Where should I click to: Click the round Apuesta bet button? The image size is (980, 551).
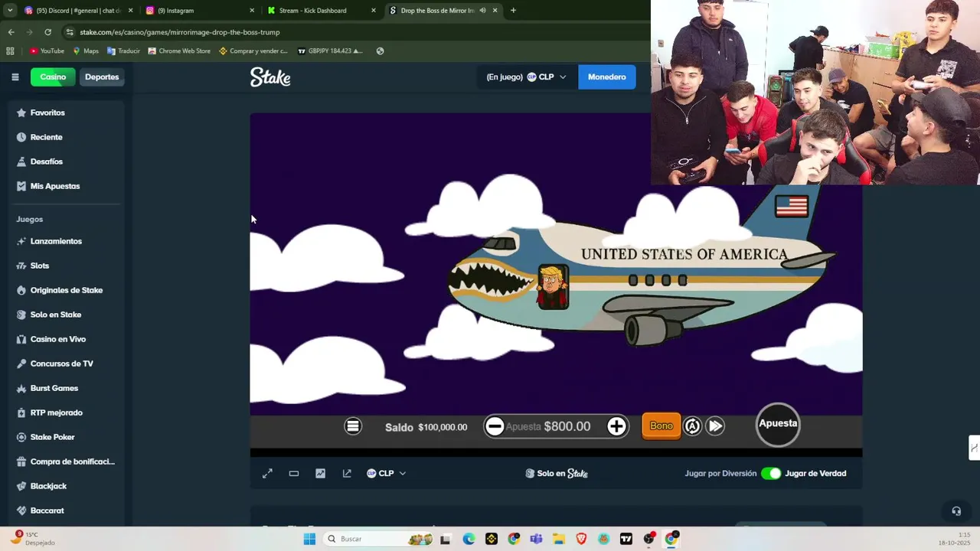[778, 424]
